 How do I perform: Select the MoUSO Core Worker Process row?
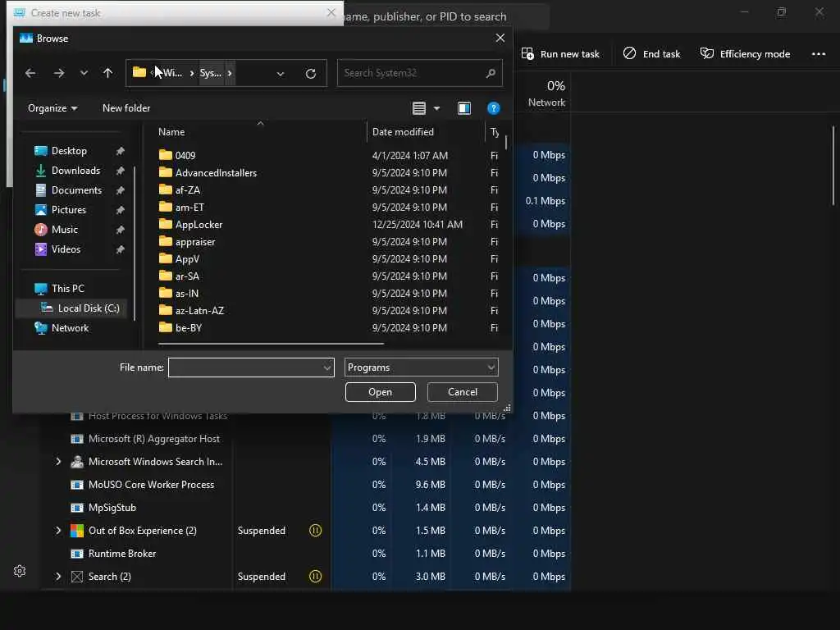[x=305, y=485]
